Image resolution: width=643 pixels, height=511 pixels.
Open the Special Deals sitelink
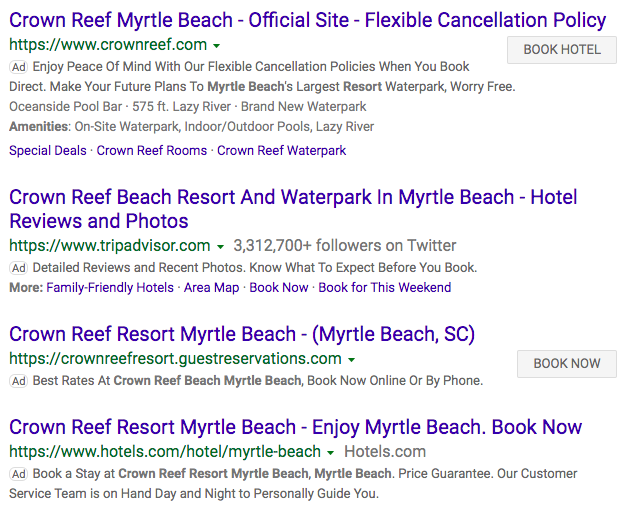pyautogui.click(x=48, y=151)
